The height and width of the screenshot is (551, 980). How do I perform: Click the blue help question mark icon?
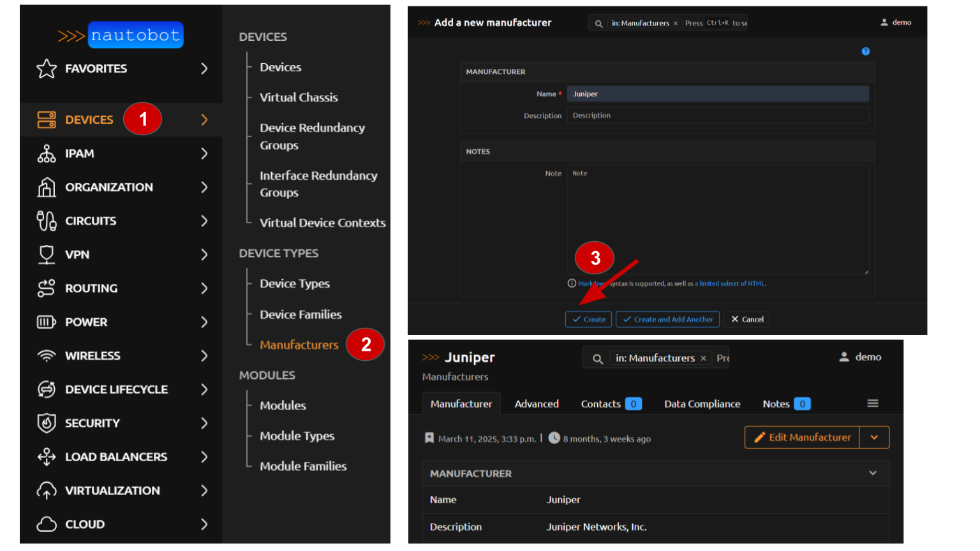pyautogui.click(x=866, y=52)
